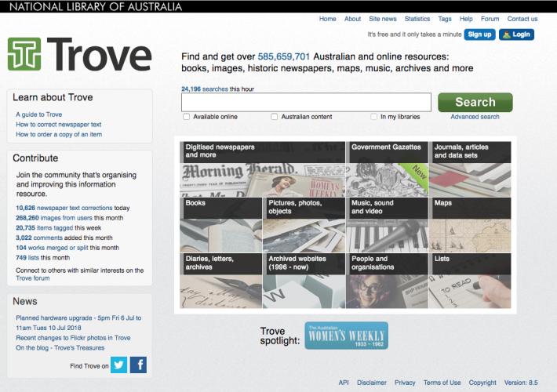This screenshot has width=557, height=392.
Task: Click National Library of Australia header
Action: coord(96,6)
